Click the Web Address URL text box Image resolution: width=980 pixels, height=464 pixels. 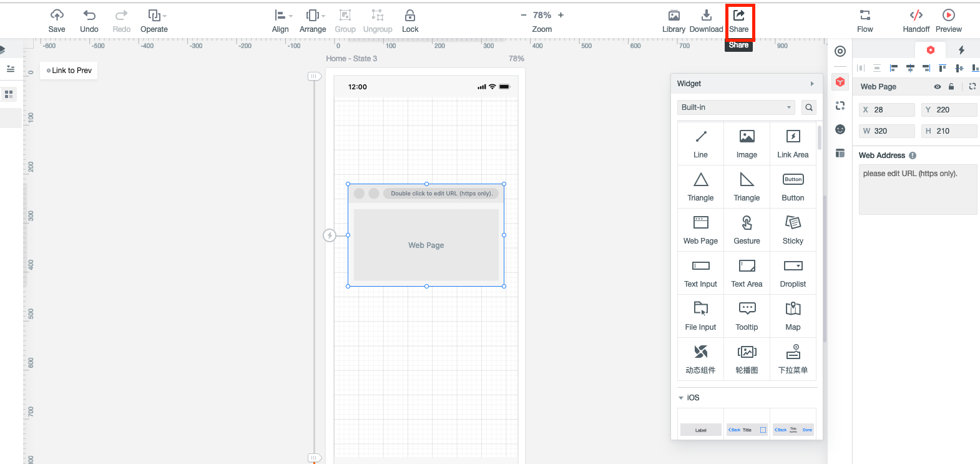pyautogui.click(x=918, y=190)
